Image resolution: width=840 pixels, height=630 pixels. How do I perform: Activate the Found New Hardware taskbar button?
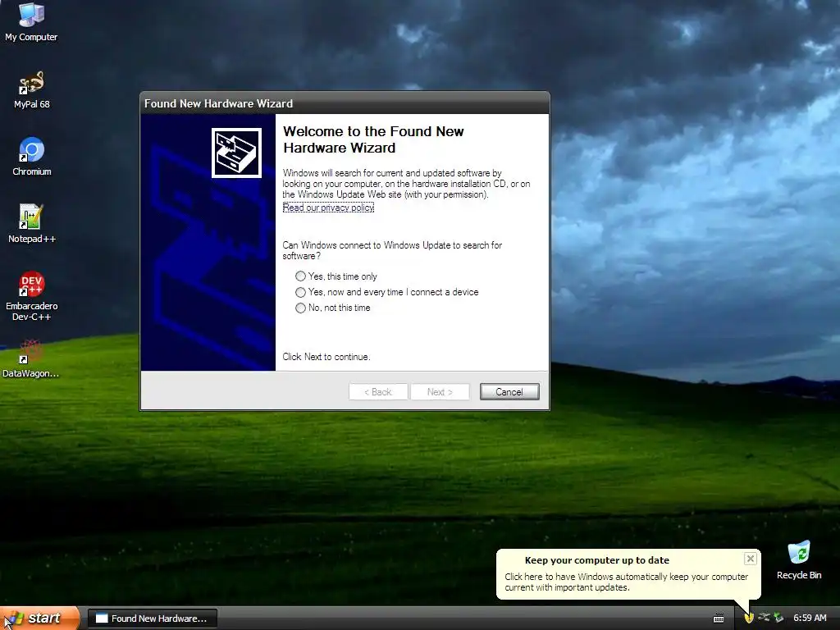pyautogui.click(x=152, y=619)
